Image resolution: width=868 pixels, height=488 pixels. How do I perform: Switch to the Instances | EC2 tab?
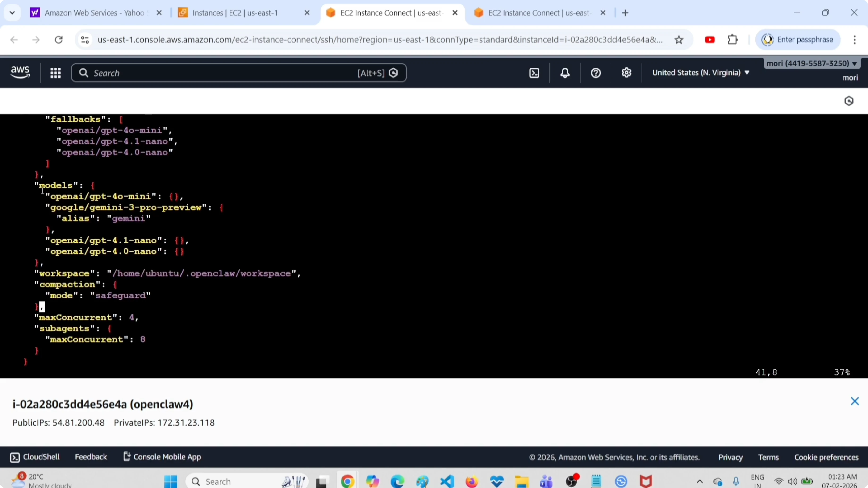click(x=235, y=13)
